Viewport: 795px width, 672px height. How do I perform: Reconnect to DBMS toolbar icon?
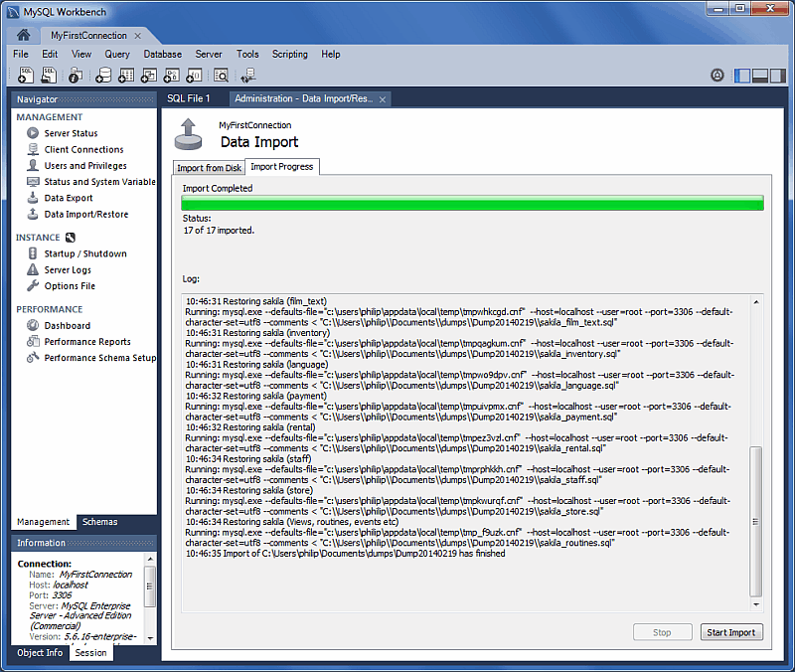(248, 76)
